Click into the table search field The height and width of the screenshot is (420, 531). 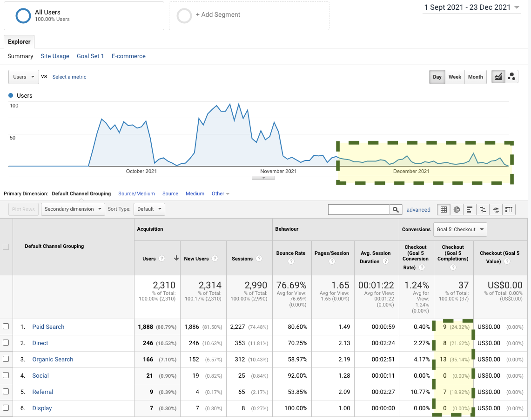359,209
